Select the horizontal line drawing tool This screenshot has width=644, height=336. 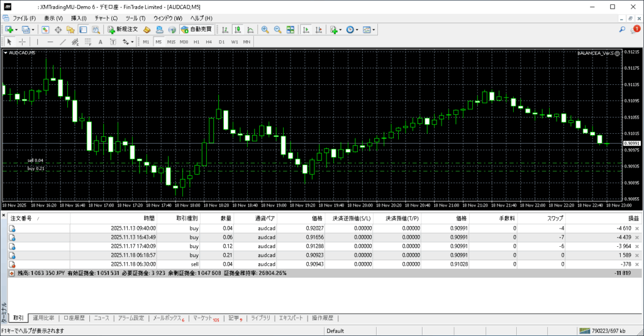(51, 42)
